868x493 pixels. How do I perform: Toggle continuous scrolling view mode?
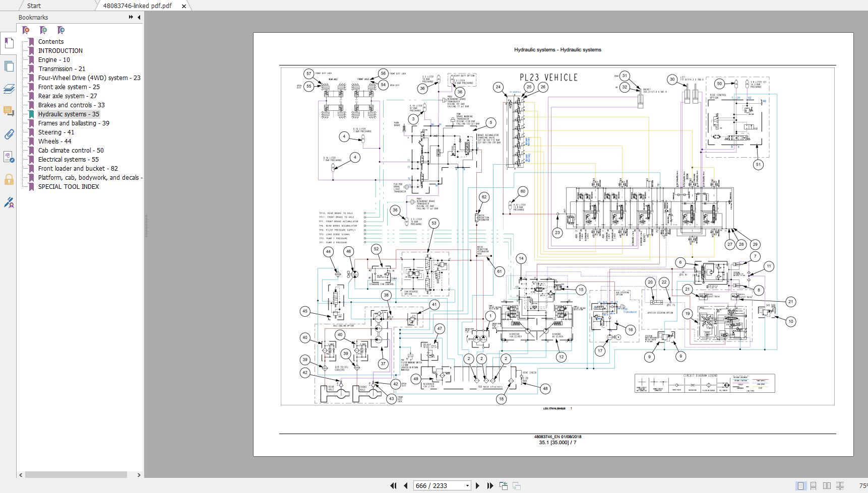(813, 486)
